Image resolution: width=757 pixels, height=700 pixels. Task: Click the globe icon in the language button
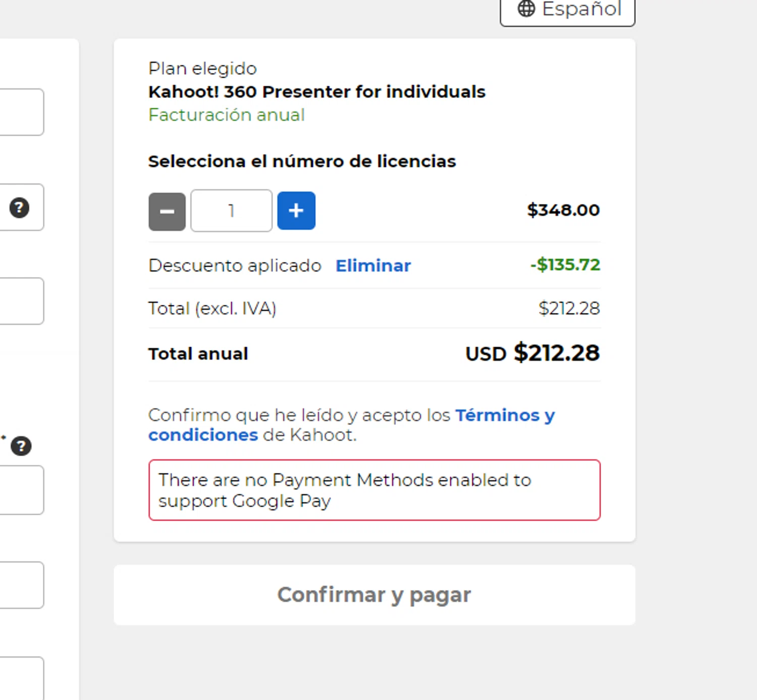coord(526,9)
